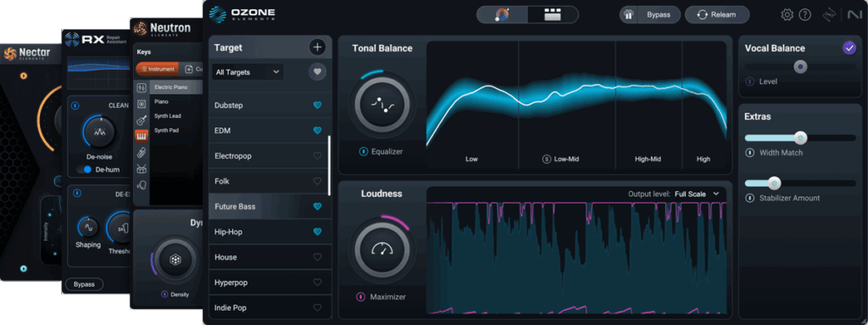868x325 pixels.
Task: Favorite the Folk target heart
Action: coord(317,182)
